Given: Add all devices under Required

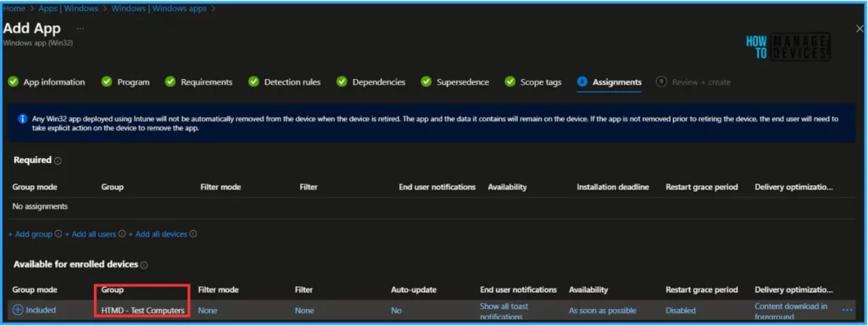Looking at the screenshot, I should pyautogui.click(x=158, y=234).
